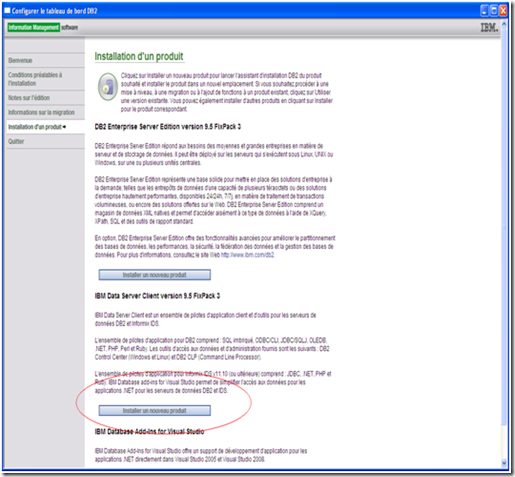515x477 pixels.
Task: Click the Installation d'un produit heading
Action: click(x=139, y=56)
